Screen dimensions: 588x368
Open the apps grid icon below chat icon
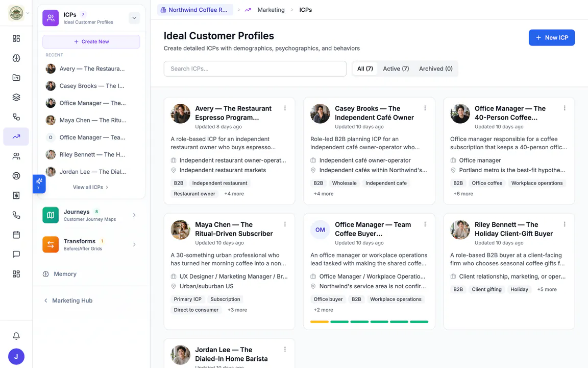16,274
